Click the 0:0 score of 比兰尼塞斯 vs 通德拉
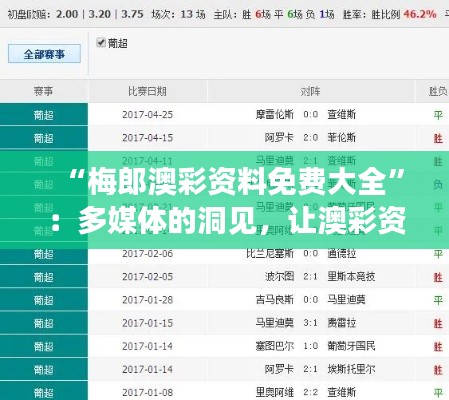The image size is (449, 400). [310, 254]
